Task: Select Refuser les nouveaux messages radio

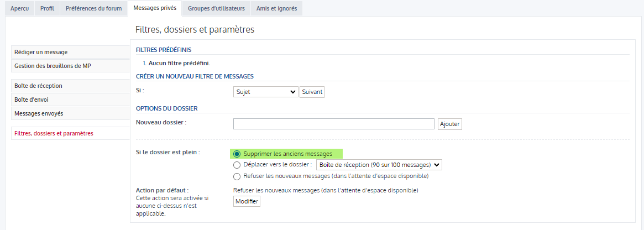Action: point(237,177)
